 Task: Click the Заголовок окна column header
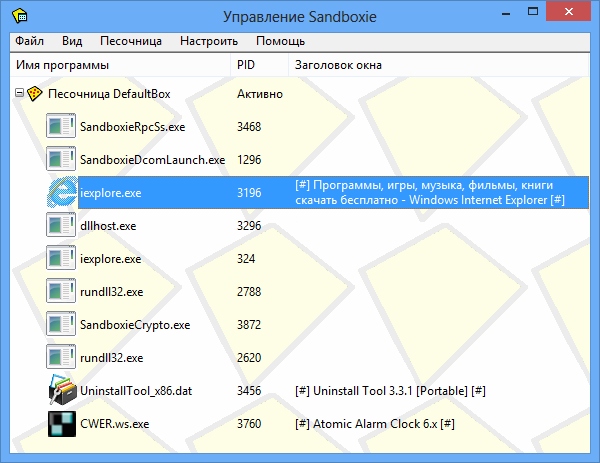click(x=338, y=65)
